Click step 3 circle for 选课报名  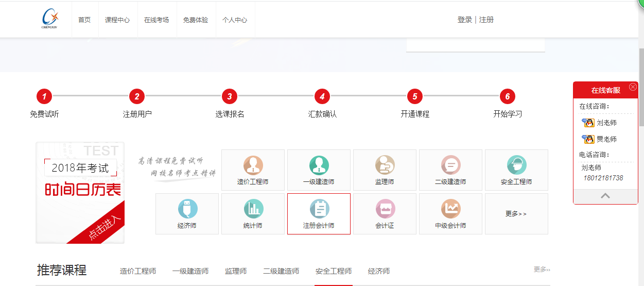coord(230,96)
